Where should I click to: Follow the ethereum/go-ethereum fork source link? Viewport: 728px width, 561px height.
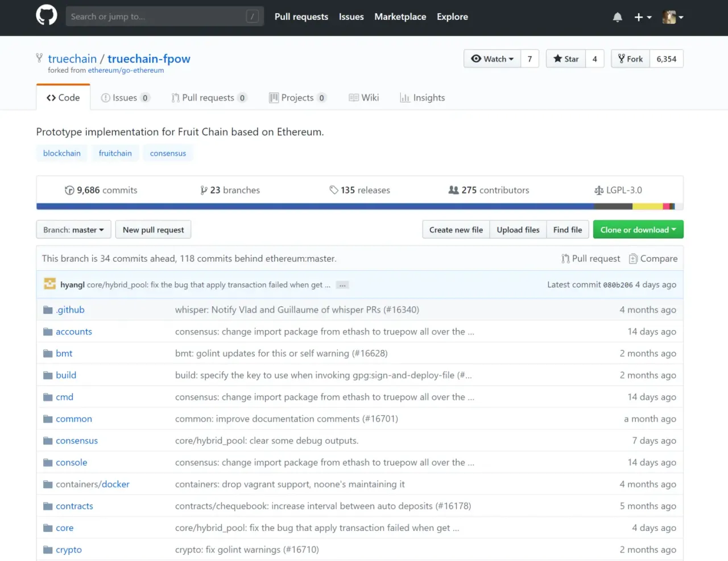click(126, 71)
